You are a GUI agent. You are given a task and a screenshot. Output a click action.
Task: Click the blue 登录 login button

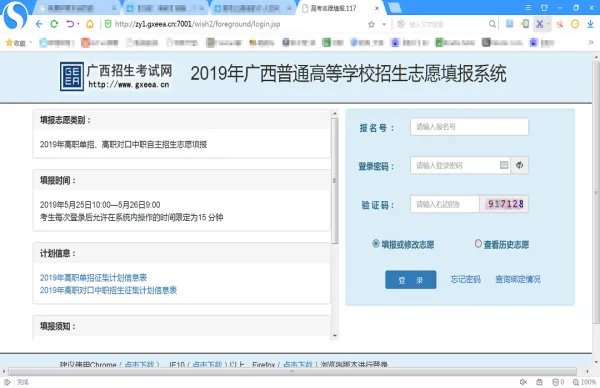tap(411, 280)
